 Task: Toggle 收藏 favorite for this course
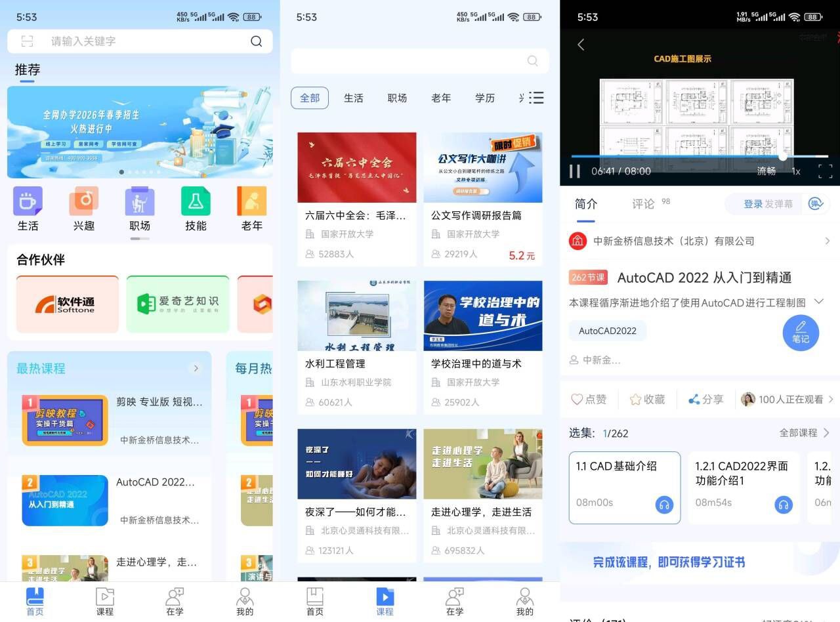(x=647, y=399)
